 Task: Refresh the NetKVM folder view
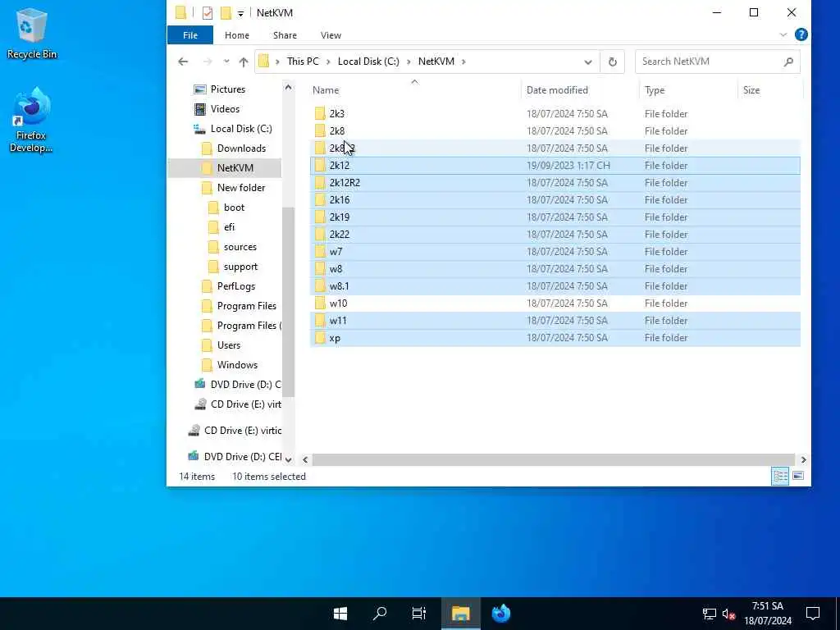pyautogui.click(x=612, y=62)
